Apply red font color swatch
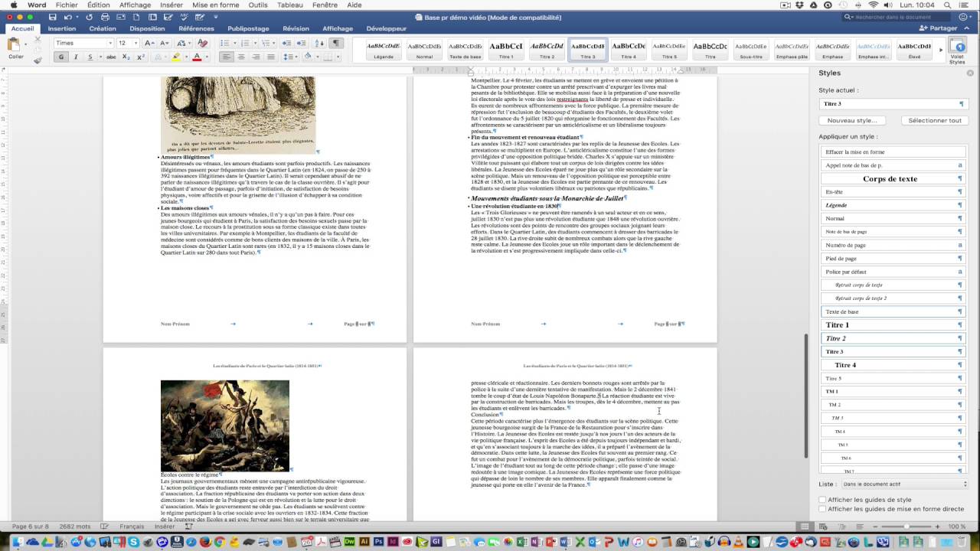 pyautogui.click(x=197, y=57)
